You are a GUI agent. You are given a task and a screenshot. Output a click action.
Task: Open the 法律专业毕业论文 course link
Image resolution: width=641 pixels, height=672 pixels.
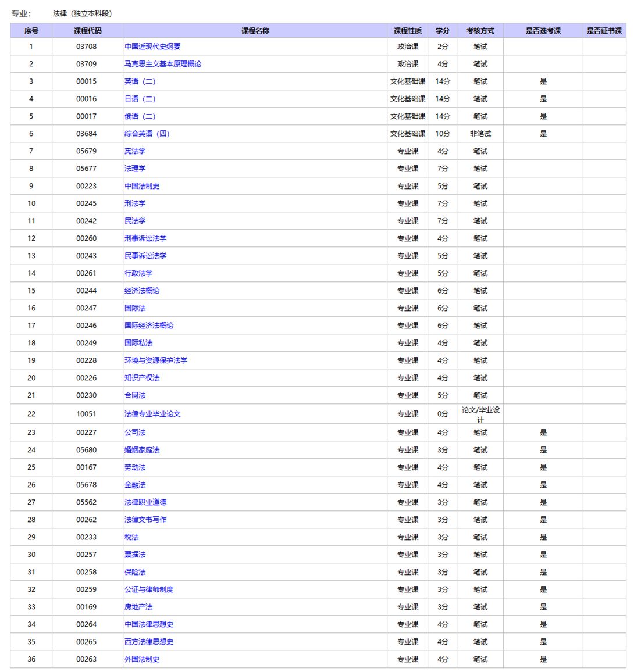tap(152, 414)
